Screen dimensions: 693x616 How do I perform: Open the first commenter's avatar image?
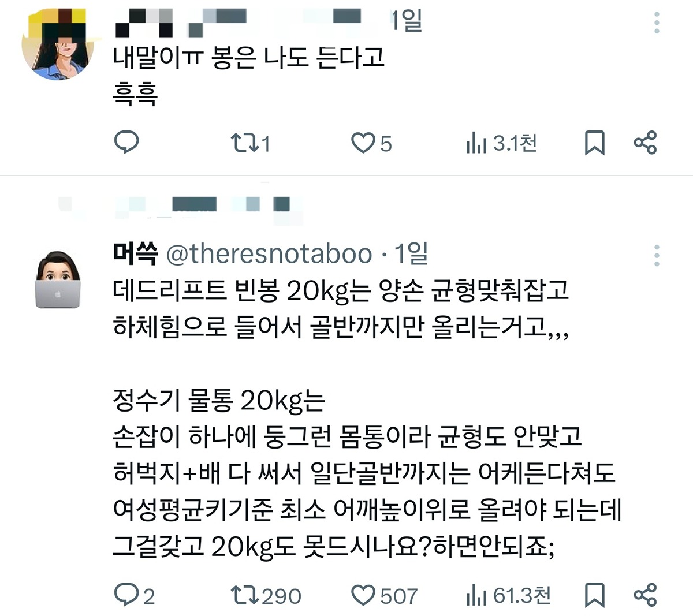click(57, 45)
